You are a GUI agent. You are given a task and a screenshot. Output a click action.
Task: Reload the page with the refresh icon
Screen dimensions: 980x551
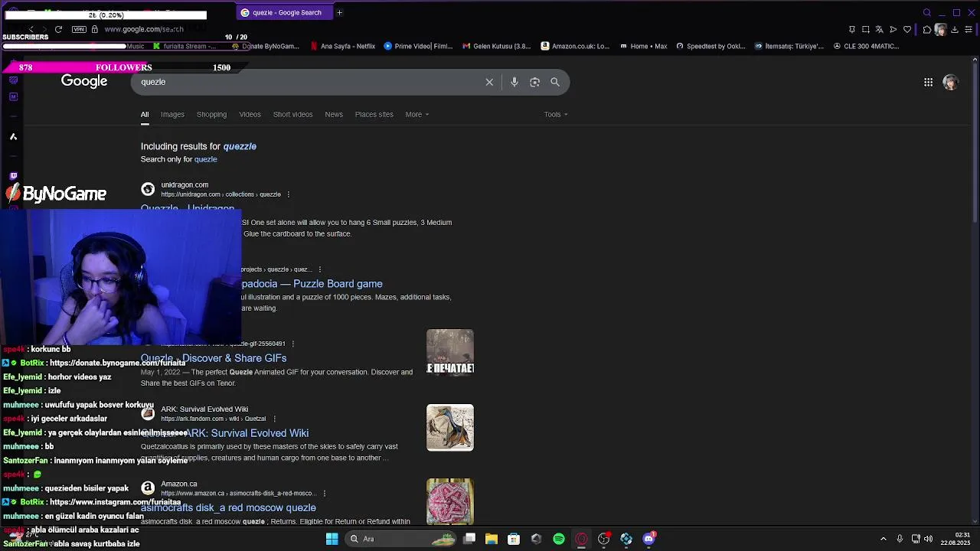[58, 29]
